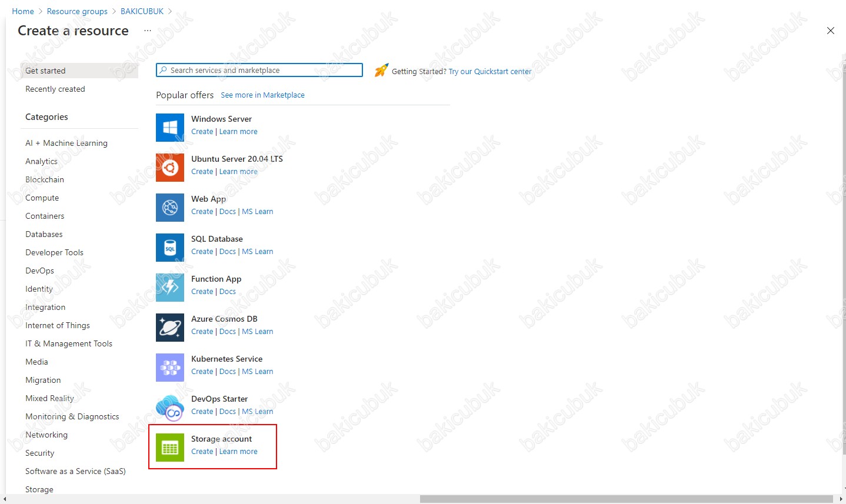The height and width of the screenshot is (504, 846).
Task: Open MS Learn for Azure Cosmos DB
Action: (258, 332)
